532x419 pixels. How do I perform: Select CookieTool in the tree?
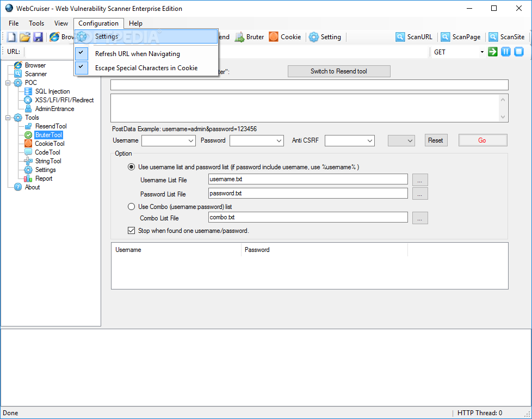[x=50, y=144]
